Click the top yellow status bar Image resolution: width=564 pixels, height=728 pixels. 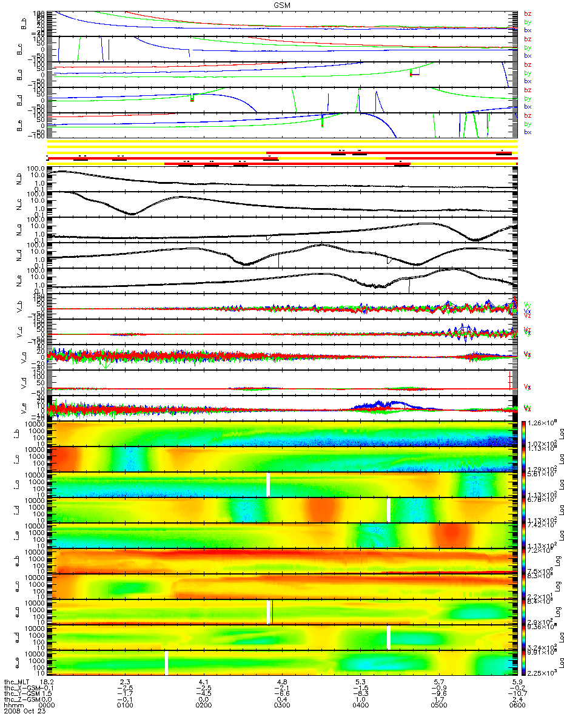281,142
